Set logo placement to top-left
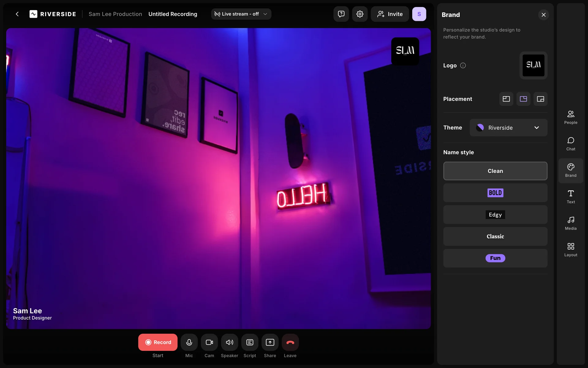This screenshot has height=368, width=588. [x=506, y=99]
